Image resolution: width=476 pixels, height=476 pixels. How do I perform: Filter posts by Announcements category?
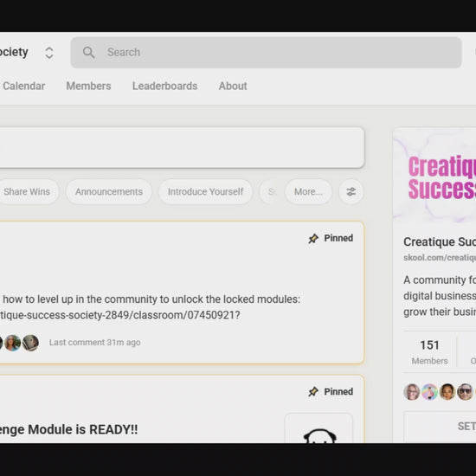tap(109, 192)
